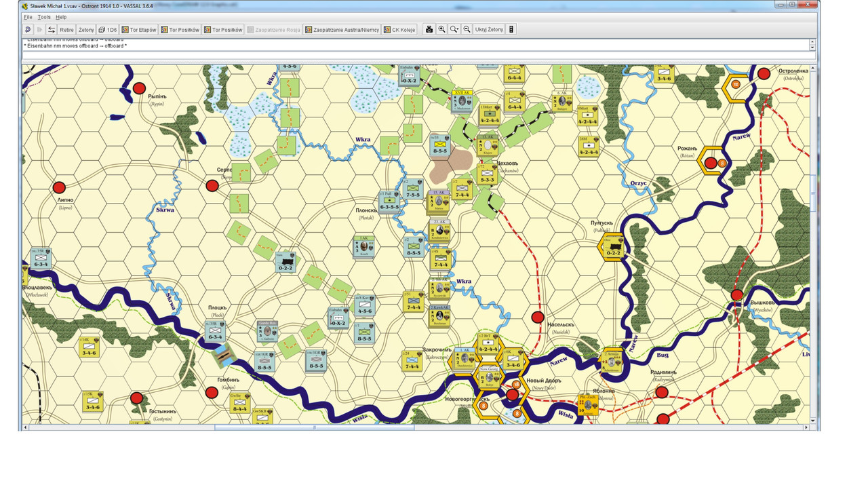Select the 6-3-4 counter at Płock
This screenshot has height=479, width=868.
point(216,331)
